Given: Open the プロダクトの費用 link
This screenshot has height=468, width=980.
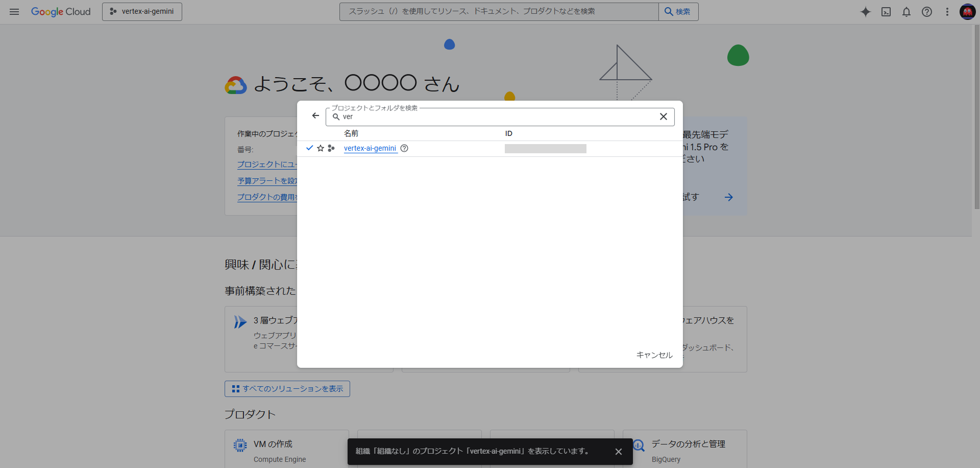Looking at the screenshot, I should coord(267,197).
